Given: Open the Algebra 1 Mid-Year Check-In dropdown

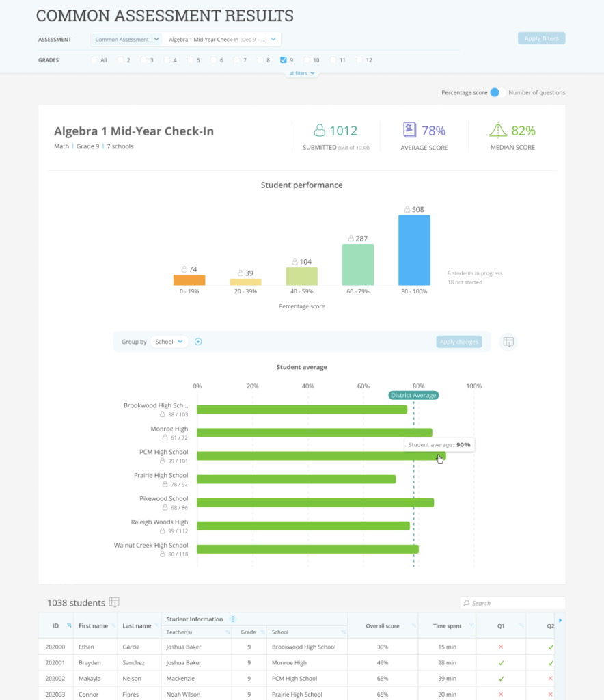Looking at the screenshot, I should (x=221, y=39).
